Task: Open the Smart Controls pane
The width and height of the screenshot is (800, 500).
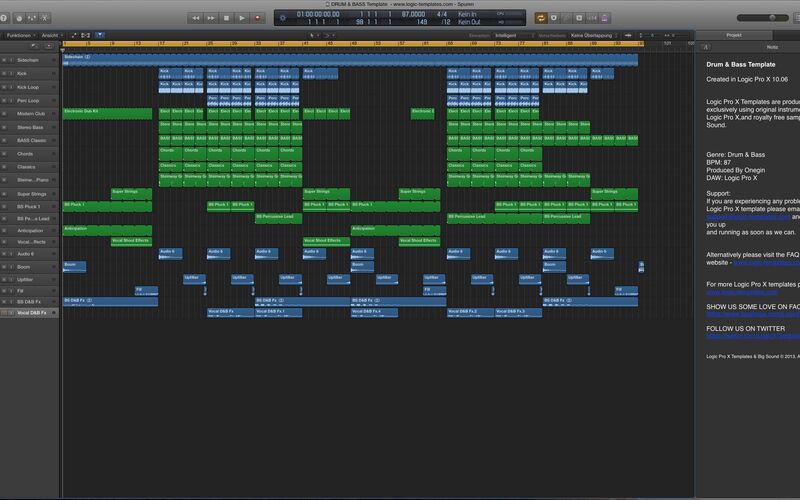Action: (19, 18)
